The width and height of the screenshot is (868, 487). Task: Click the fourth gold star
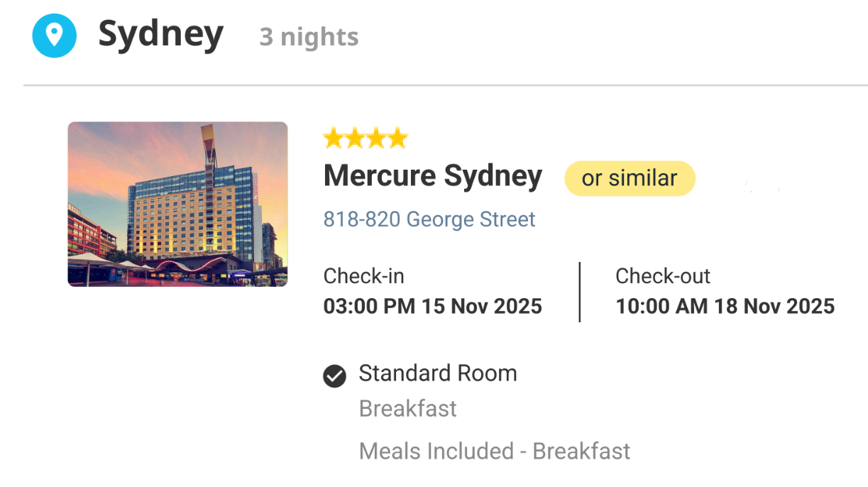click(397, 138)
